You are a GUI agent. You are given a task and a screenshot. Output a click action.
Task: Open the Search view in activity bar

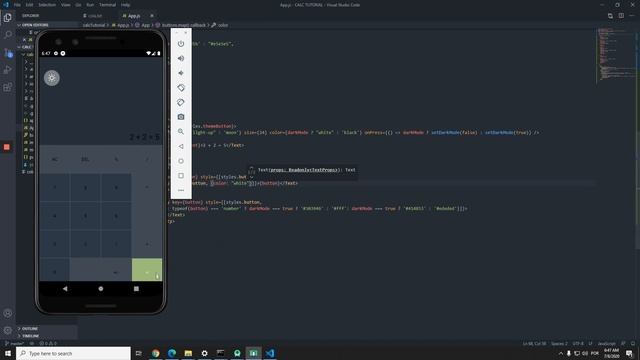point(7,35)
